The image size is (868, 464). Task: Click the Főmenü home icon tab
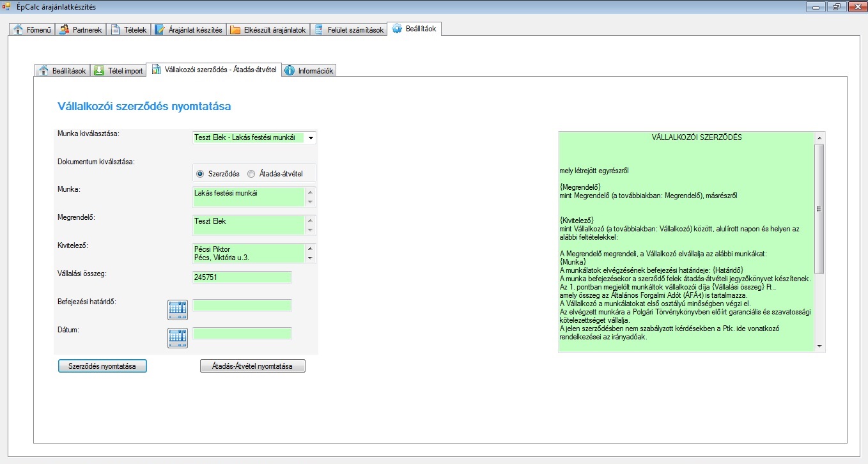[18, 30]
